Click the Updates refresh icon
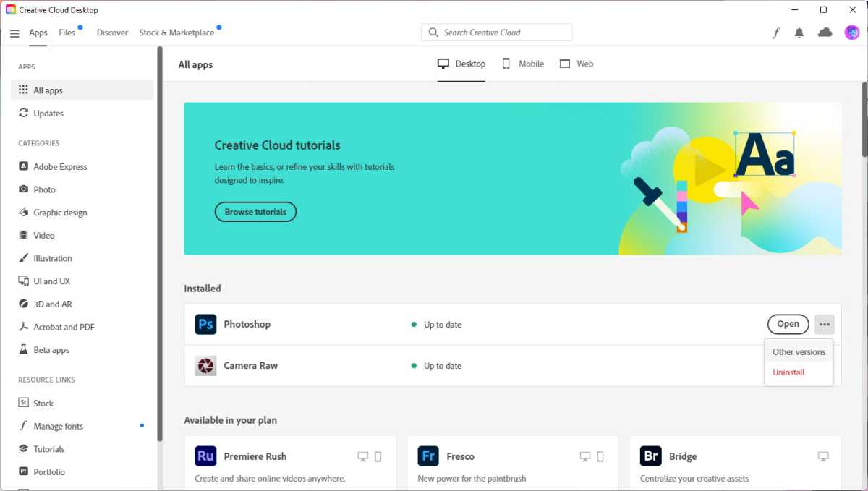Image resolution: width=868 pixels, height=491 pixels. [23, 113]
